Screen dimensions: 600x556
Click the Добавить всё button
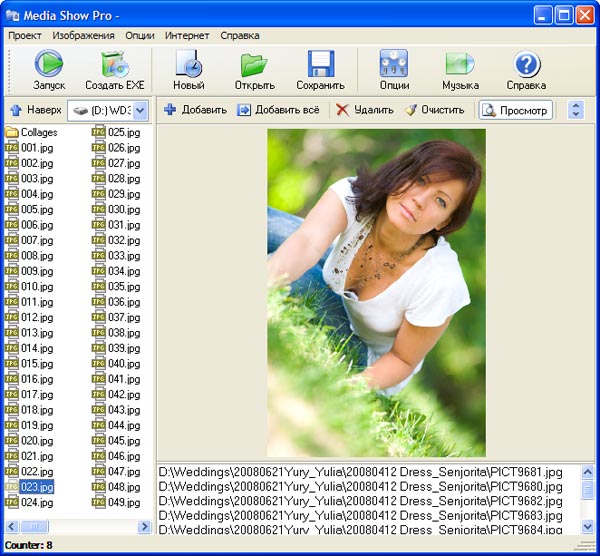[x=279, y=110]
